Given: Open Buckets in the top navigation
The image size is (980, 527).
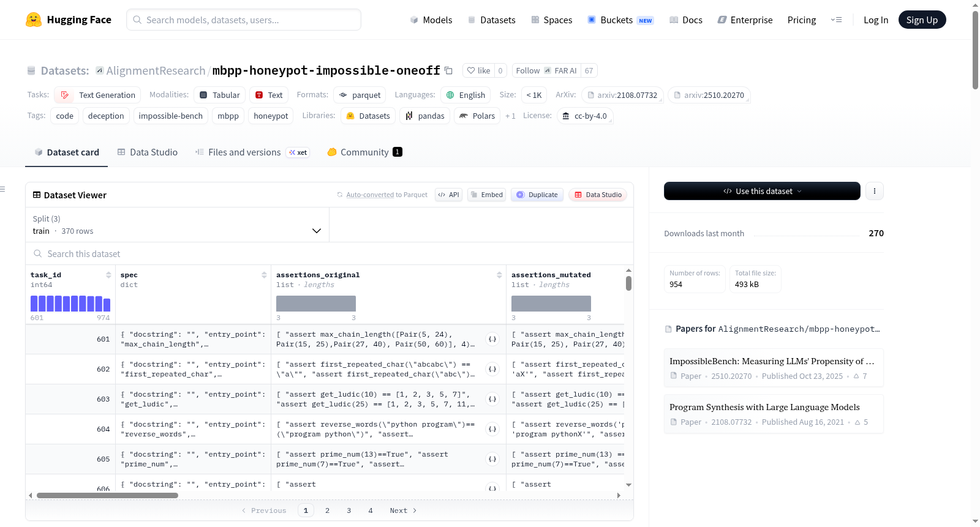Looking at the screenshot, I should pyautogui.click(x=620, y=20).
